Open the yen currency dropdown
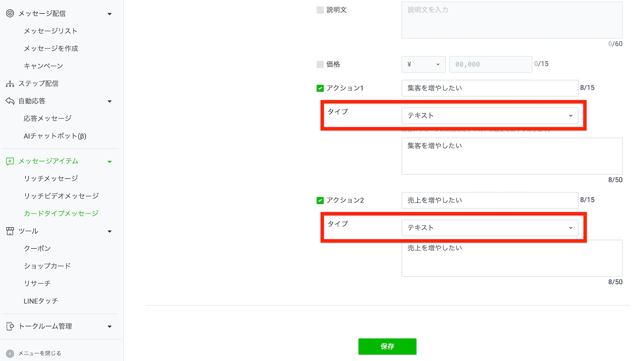 [x=423, y=64]
